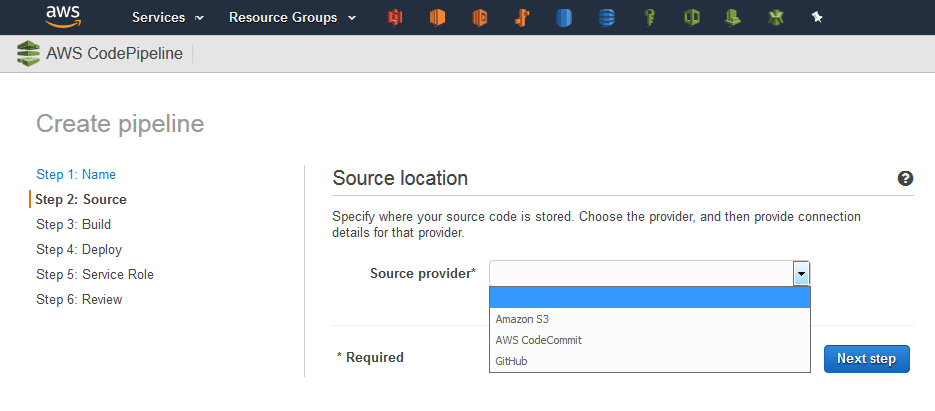
Task: Click Step 3: Build in sidebar
Action: click(73, 224)
